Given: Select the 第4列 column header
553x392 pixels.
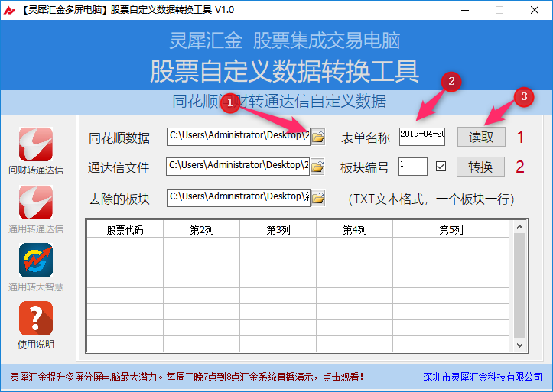Looking at the screenshot, I should pos(355,230).
